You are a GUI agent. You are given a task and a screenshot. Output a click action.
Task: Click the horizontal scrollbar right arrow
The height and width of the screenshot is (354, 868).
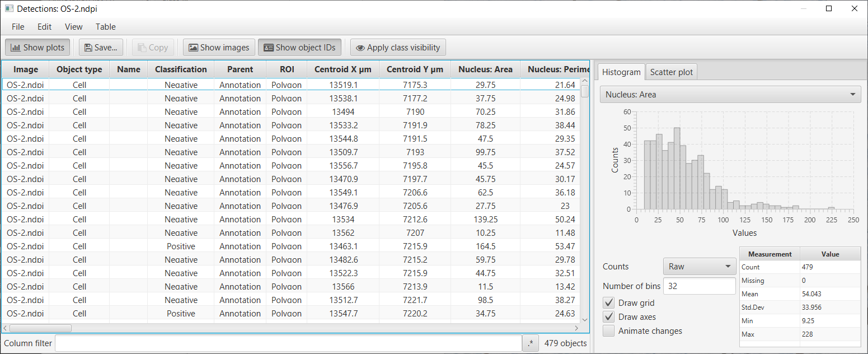[x=577, y=328]
